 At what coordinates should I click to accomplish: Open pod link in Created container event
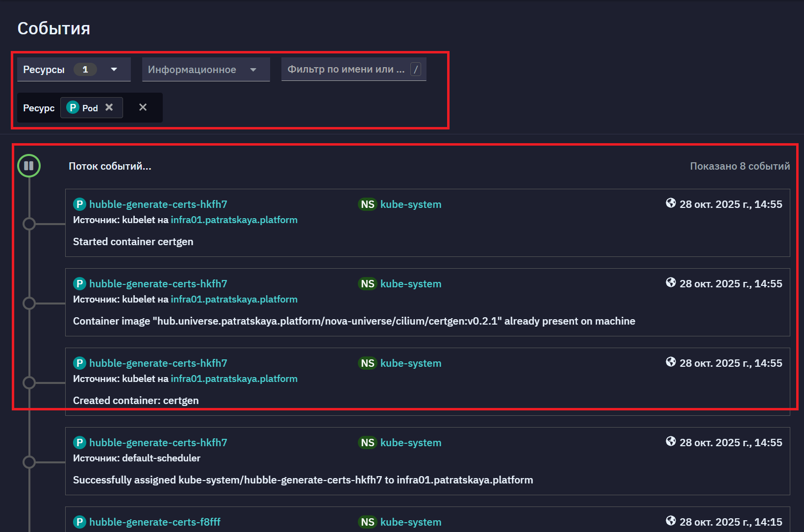[x=158, y=363]
